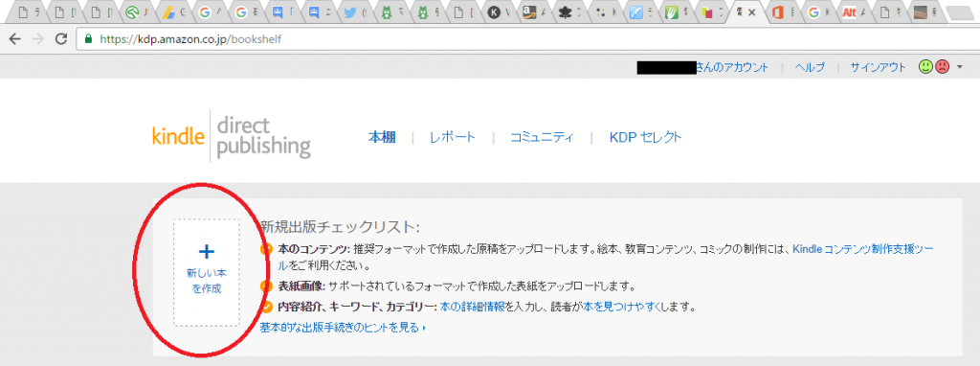Click the plus icon to create book
The height and width of the screenshot is (366, 980).
pos(207,252)
